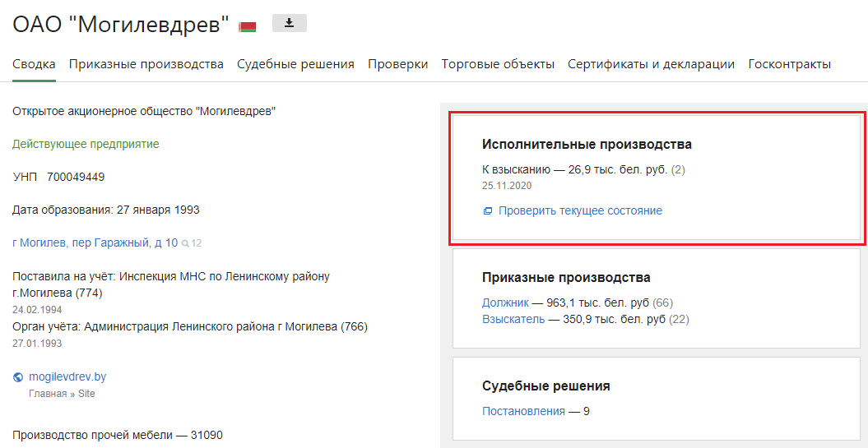
Task: Click the date 25.11.2020
Action: click(507, 186)
